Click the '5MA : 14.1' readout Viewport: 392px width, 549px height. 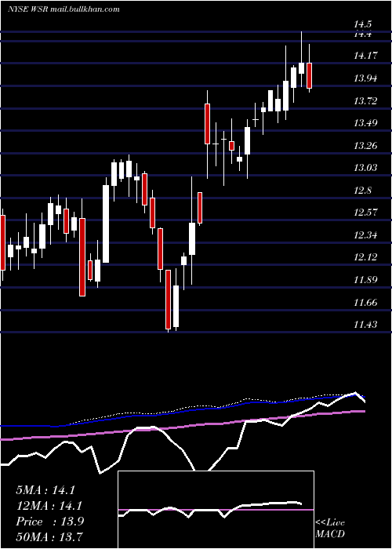pos(45,490)
